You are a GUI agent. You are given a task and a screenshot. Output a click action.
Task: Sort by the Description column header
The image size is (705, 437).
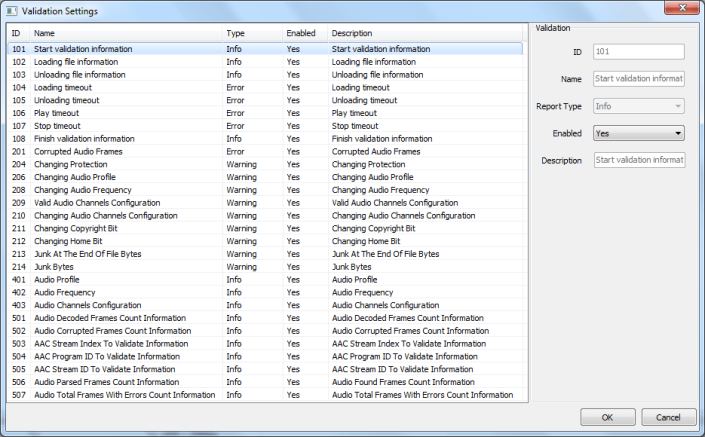(425, 33)
